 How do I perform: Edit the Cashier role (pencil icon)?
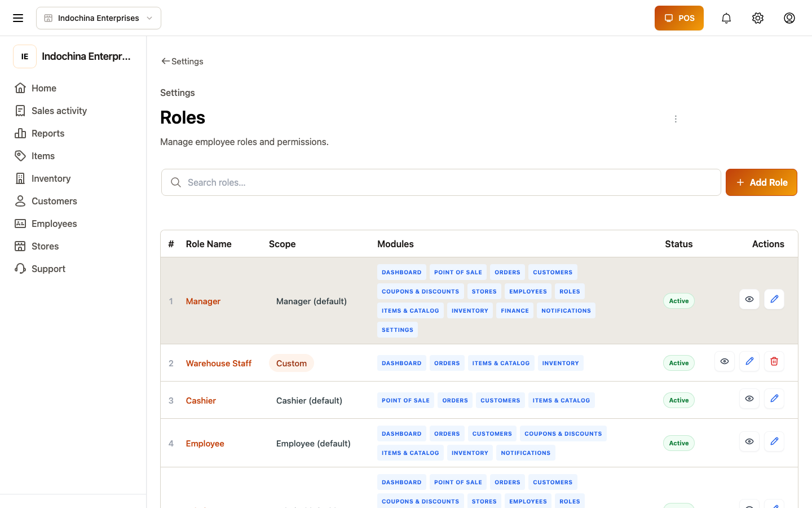point(774,398)
